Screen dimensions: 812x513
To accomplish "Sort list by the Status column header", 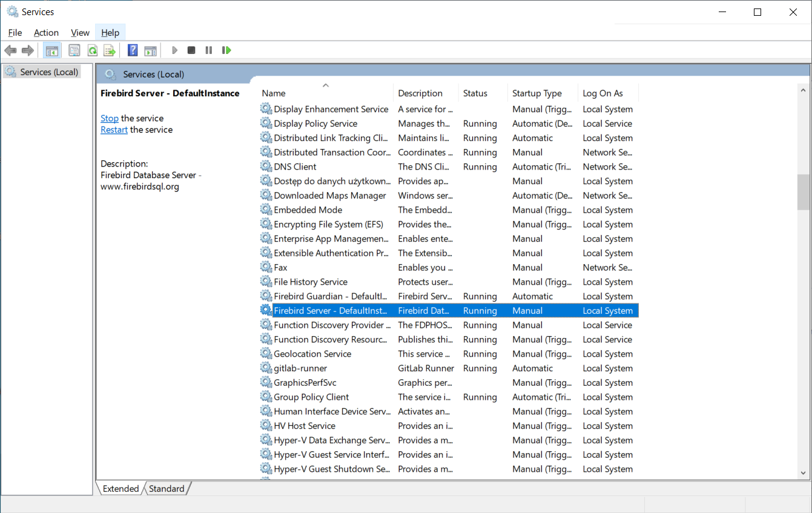I will point(475,93).
